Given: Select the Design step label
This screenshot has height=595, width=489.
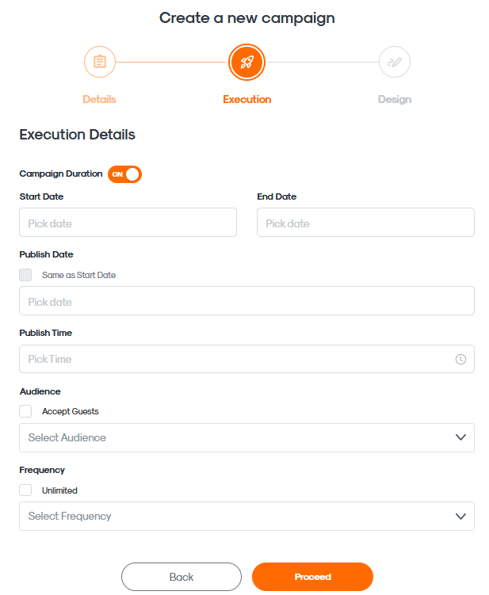Looking at the screenshot, I should point(395,99).
